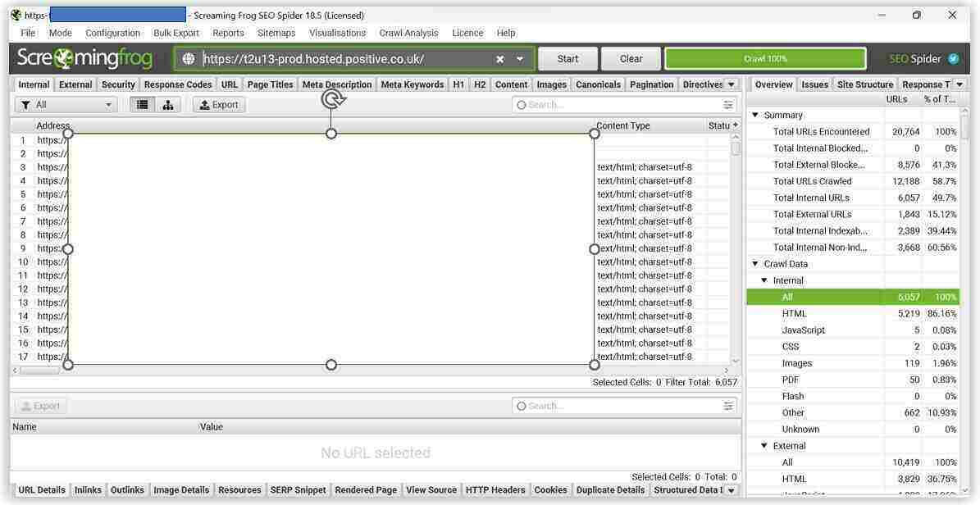This screenshot has height=505, width=980.
Task: Switch to the Internal tab
Action: (x=34, y=84)
